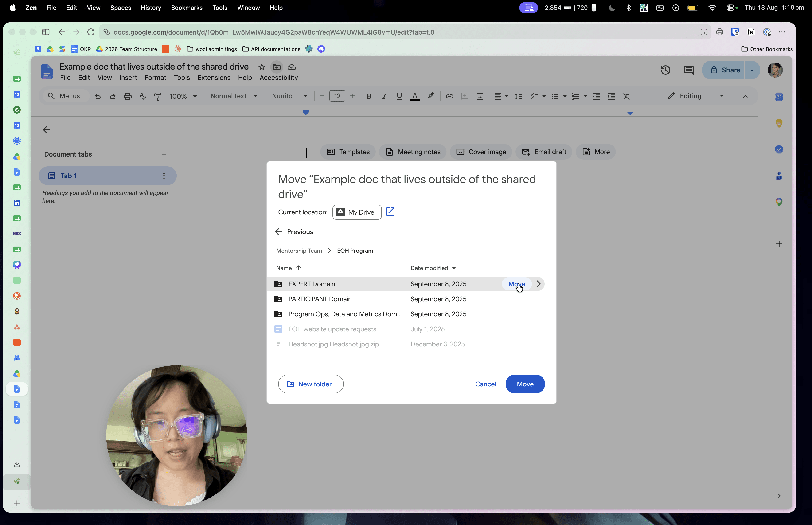Open the text color picker
The width and height of the screenshot is (812, 525).
[x=414, y=97]
